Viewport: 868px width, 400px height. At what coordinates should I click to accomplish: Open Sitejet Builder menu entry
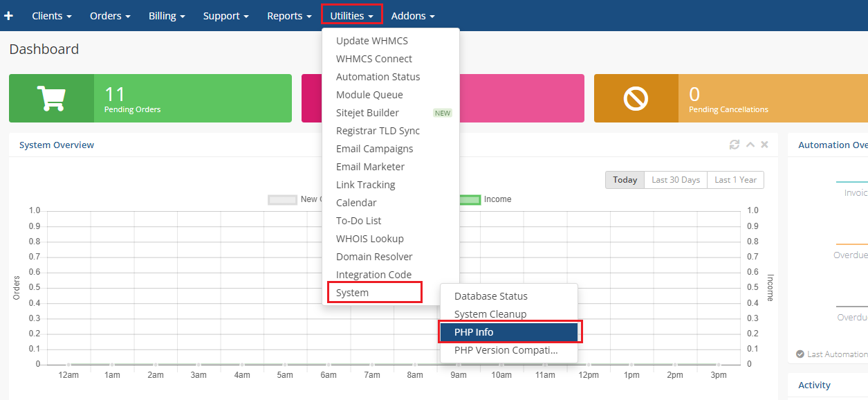[367, 113]
